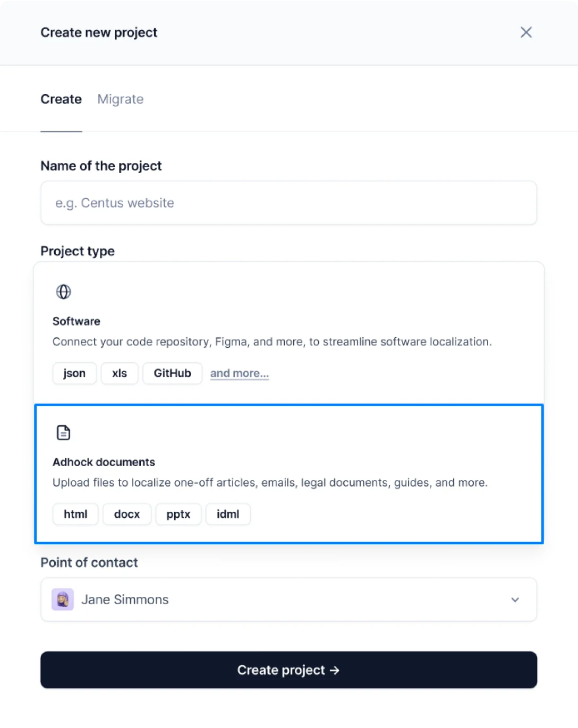The height and width of the screenshot is (728, 578).
Task: Click the json format tag
Action: (x=74, y=373)
